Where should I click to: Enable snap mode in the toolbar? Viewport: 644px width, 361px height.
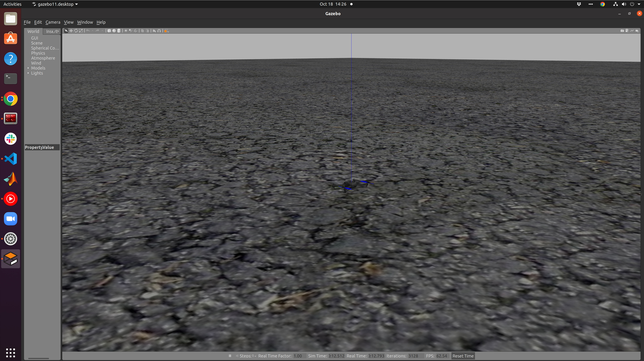(x=159, y=30)
